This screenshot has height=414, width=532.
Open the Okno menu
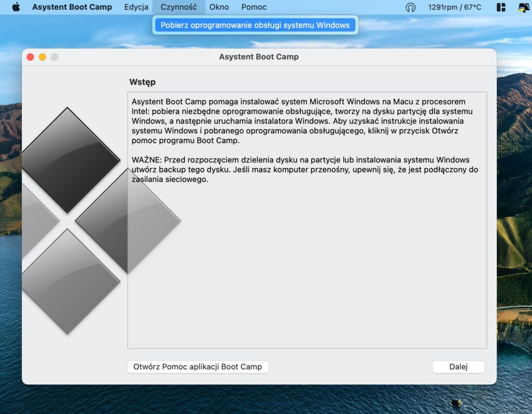219,7
